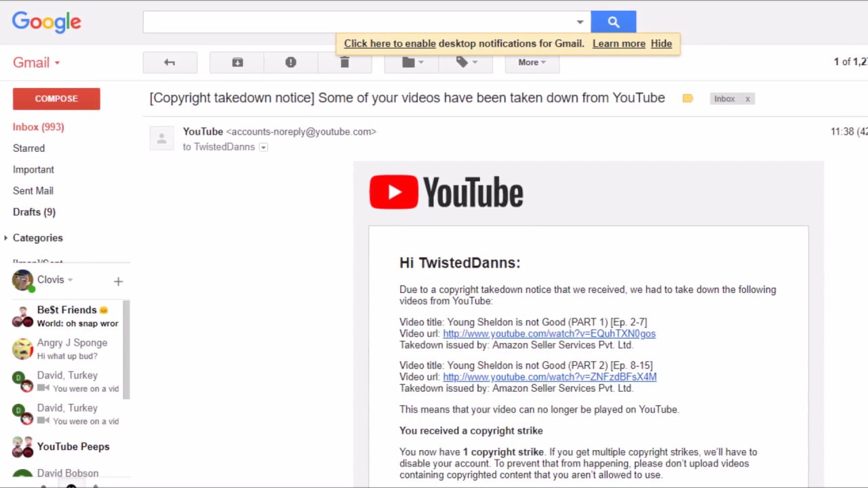868x488 pixels.
Task: Click the Clovis profile avatar
Action: tap(22, 280)
